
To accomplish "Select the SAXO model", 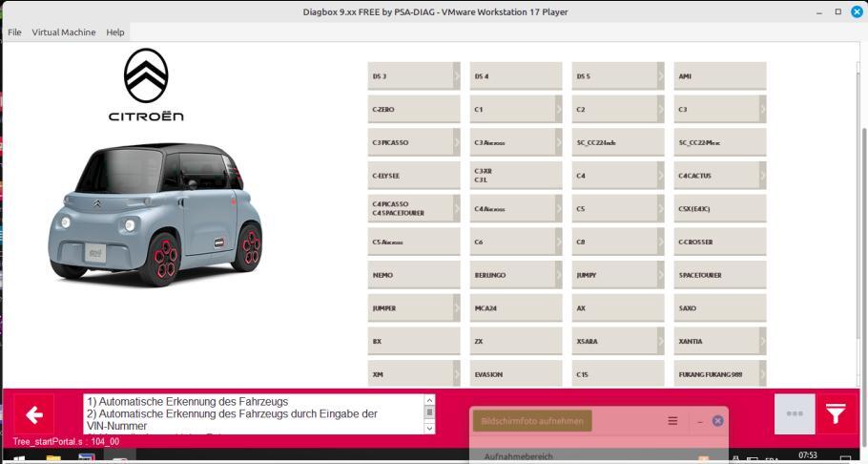I will click(x=720, y=308).
